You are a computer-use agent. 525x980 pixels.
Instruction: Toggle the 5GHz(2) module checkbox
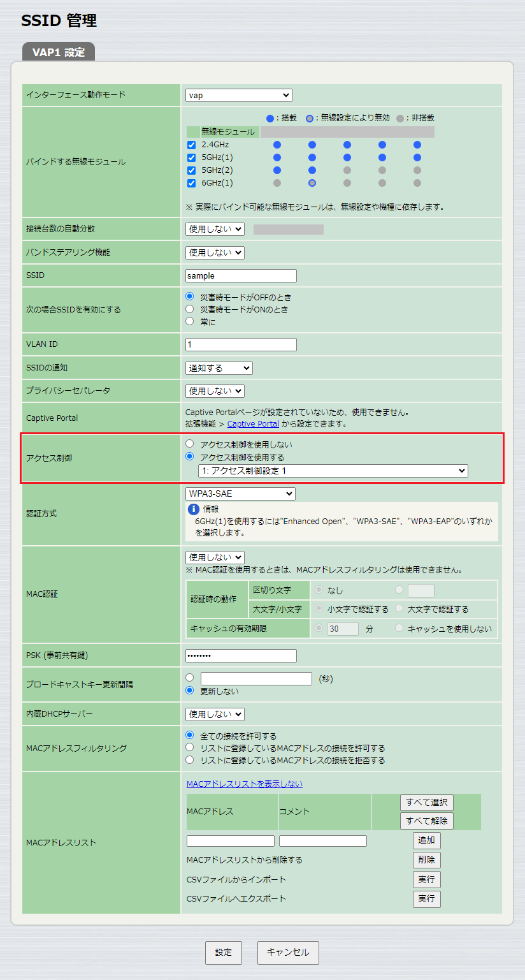(x=191, y=170)
